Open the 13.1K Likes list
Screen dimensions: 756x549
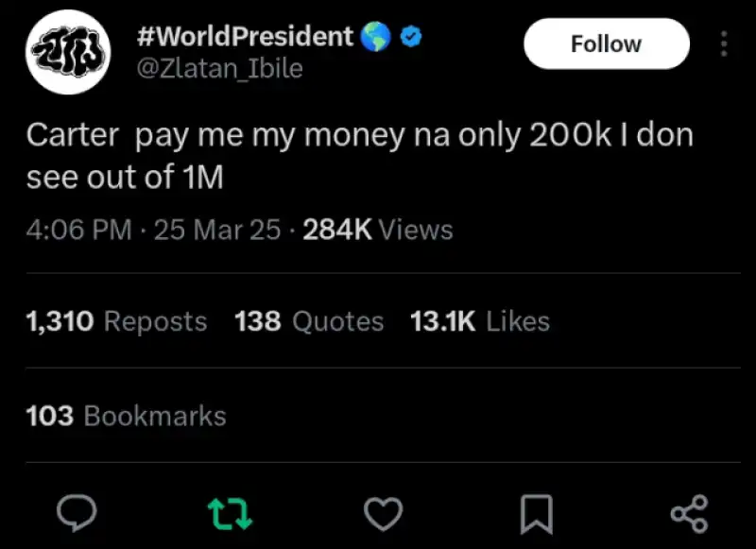coord(480,321)
